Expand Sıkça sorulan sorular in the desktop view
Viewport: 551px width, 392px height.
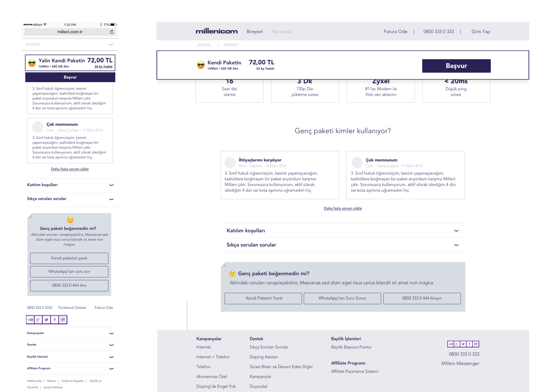(x=342, y=245)
